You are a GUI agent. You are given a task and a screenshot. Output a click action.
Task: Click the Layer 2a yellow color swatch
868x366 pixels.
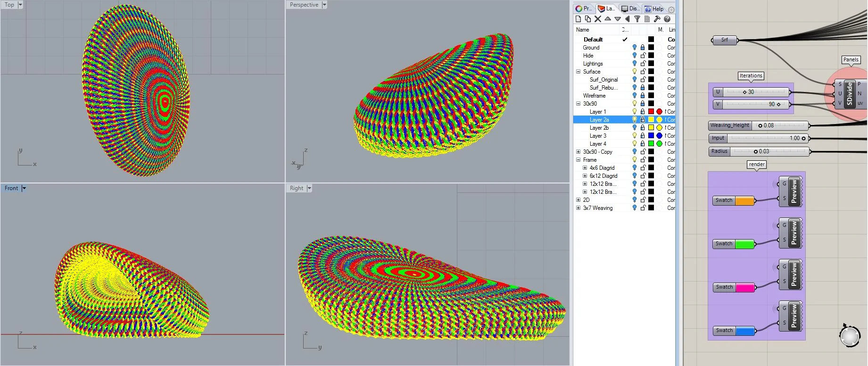pyautogui.click(x=651, y=120)
